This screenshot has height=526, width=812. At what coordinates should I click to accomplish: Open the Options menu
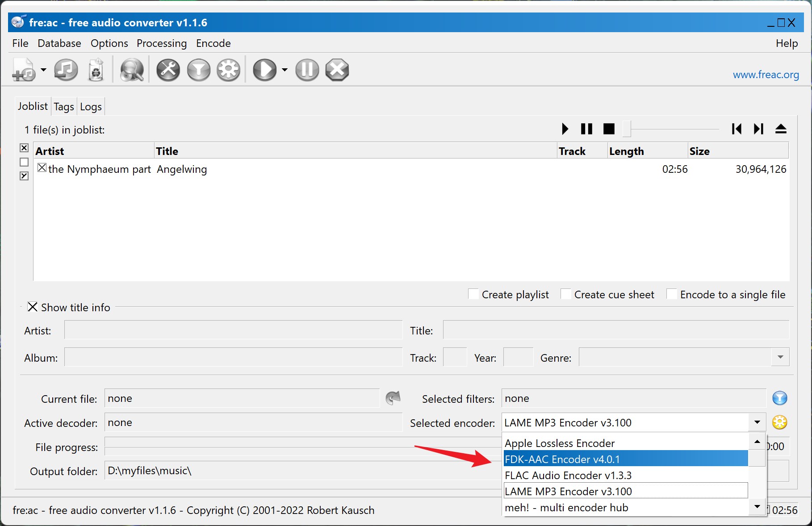click(x=109, y=43)
